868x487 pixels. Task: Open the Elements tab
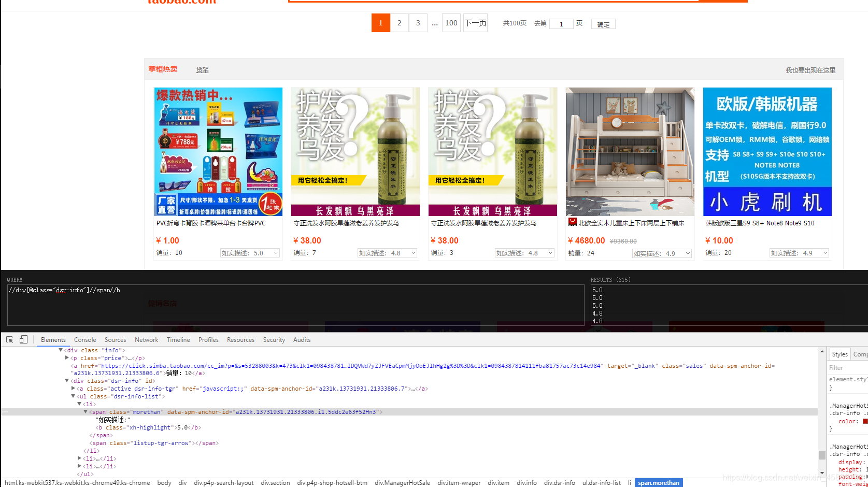(53, 340)
